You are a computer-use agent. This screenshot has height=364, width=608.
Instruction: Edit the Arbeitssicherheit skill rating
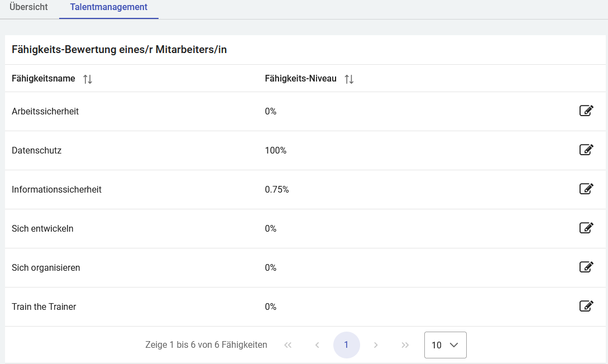(586, 111)
